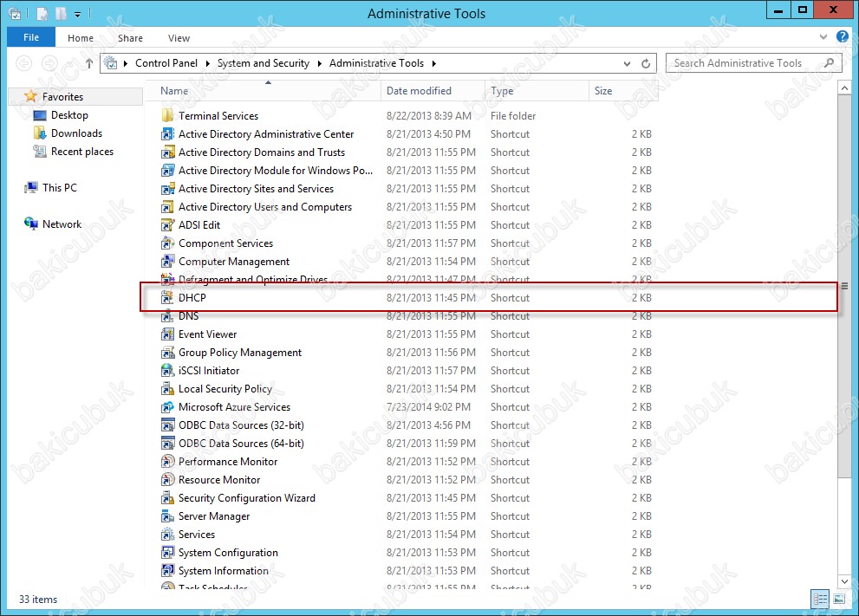Select the Computer Management icon
The image size is (859, 616).
tap(167, 262)
